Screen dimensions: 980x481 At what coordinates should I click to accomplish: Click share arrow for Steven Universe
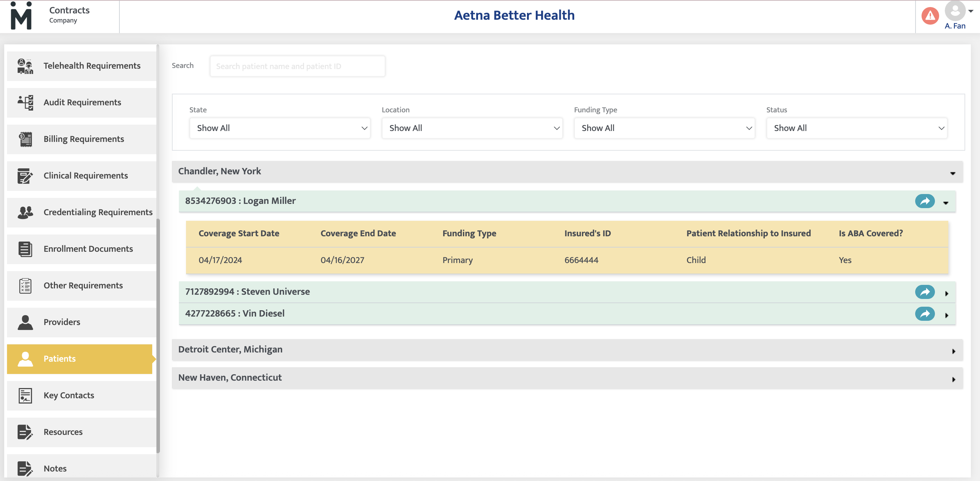tap(925, 292)
